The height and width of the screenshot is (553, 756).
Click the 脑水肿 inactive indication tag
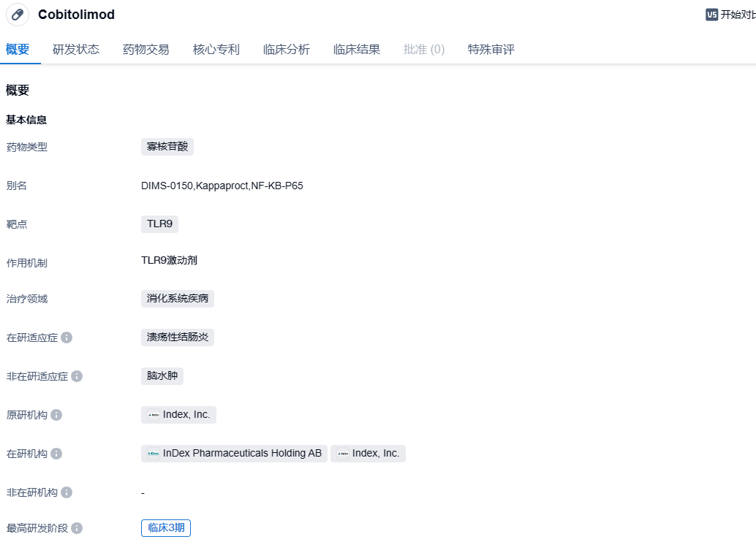[162, 376]
